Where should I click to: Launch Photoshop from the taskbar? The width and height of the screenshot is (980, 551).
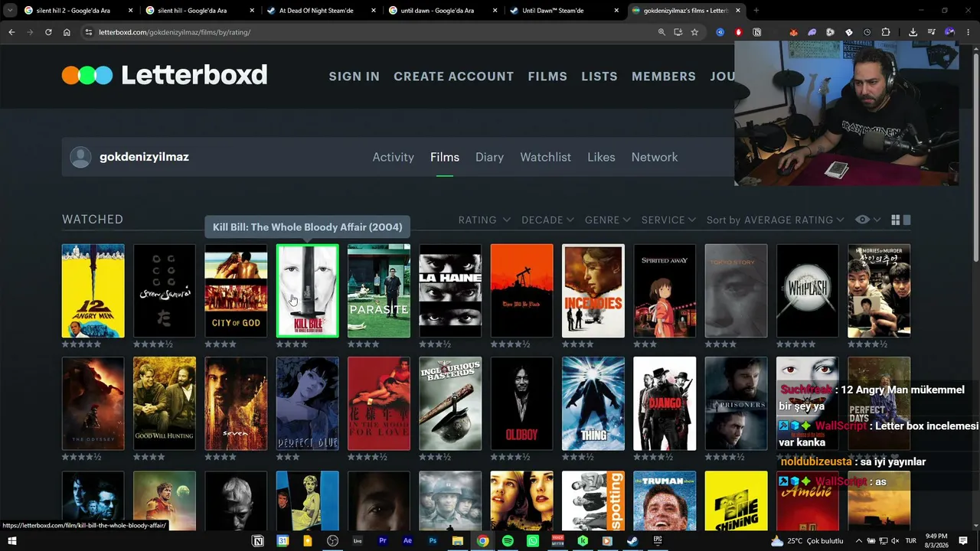click(433, 541)
